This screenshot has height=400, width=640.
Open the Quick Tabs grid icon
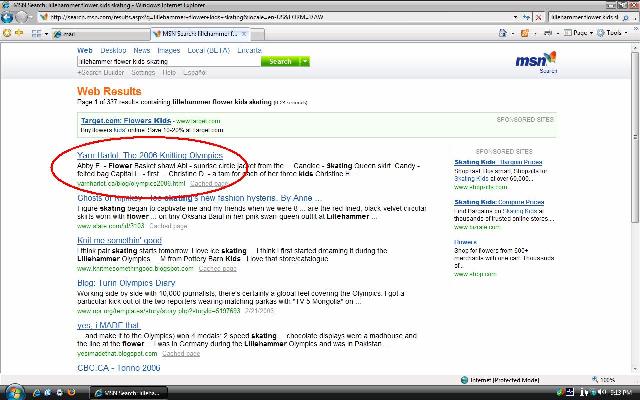click(36, 34)
